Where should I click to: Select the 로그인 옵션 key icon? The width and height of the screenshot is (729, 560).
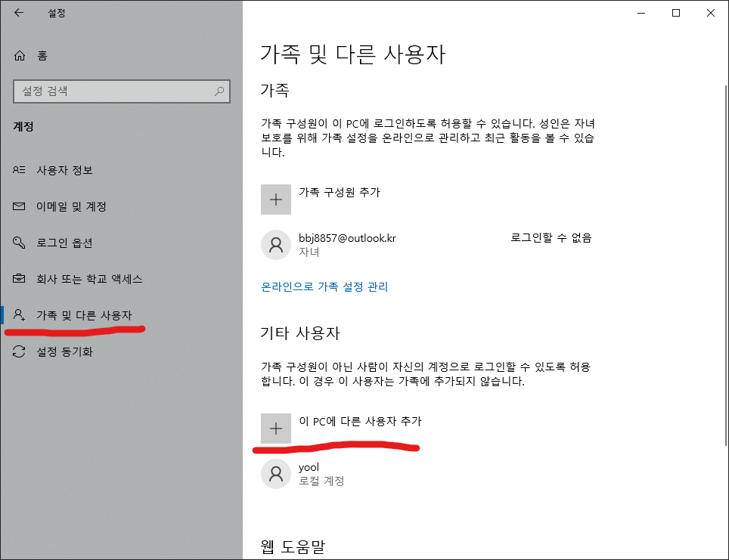[19, 243]
